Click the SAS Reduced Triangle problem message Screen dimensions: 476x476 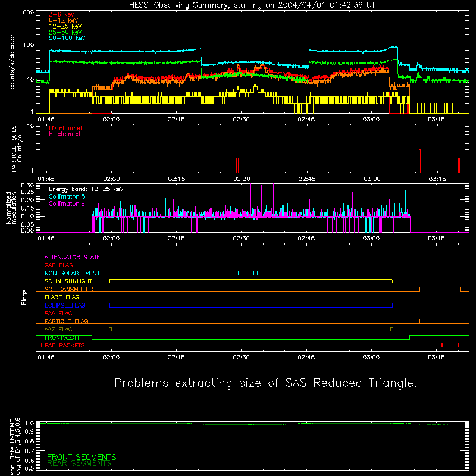[x=265, y=383]
